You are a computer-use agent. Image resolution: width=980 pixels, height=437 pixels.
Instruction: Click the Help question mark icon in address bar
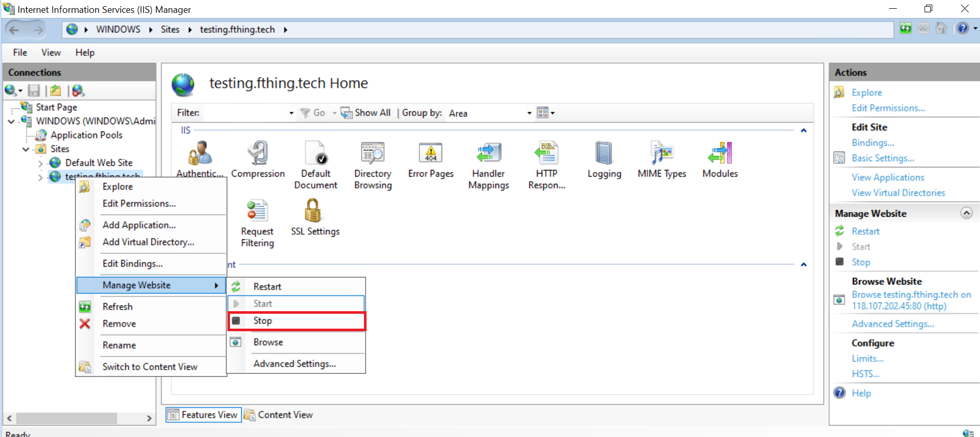pos(963,28)
